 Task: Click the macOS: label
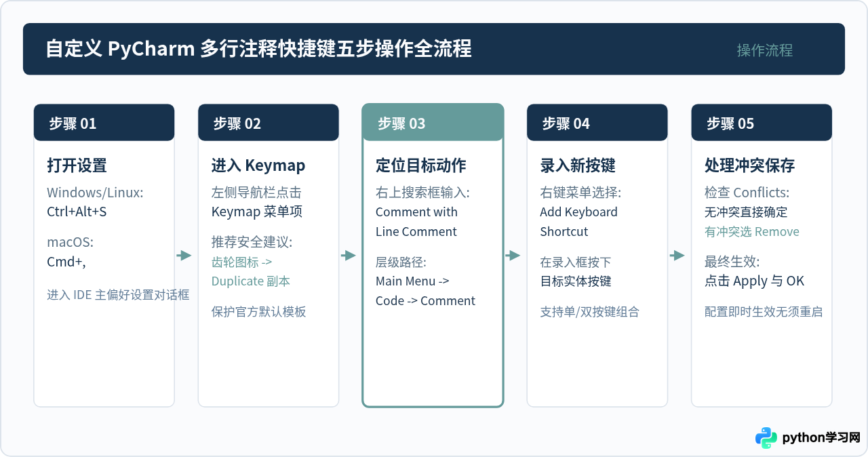[x=70, y=242]
